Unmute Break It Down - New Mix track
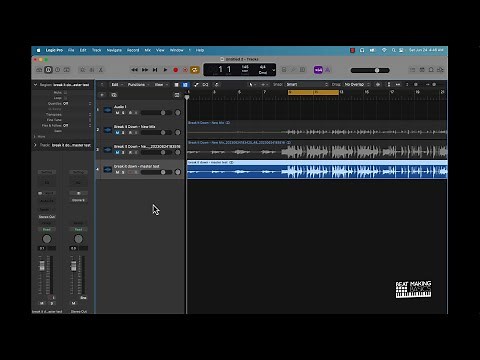 pyautogui.click(x=117, y=133)
